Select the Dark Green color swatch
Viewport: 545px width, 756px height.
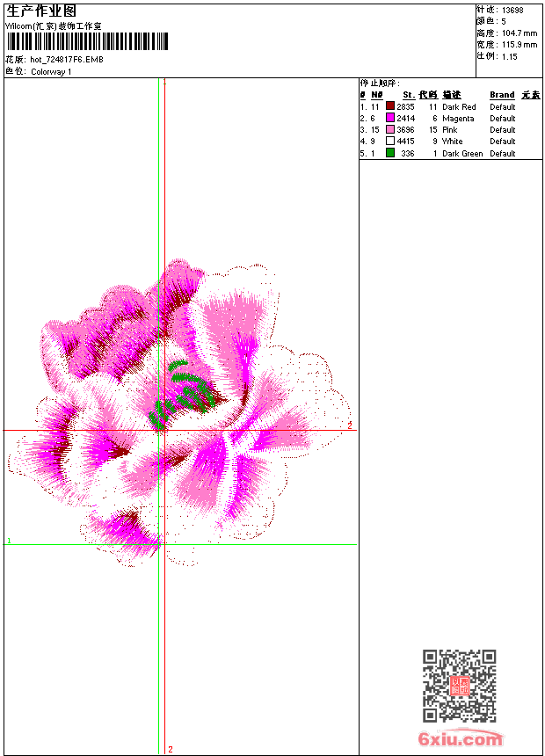point(390,153)
